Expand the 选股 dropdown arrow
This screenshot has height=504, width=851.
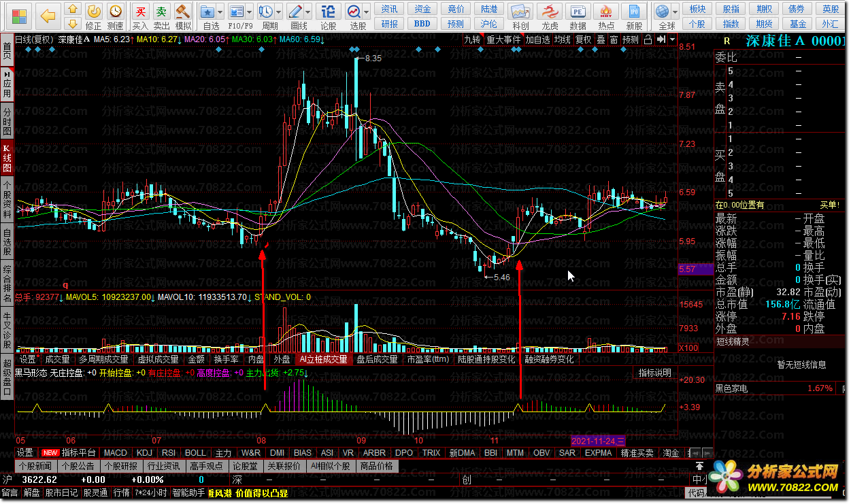click(367, 12)
